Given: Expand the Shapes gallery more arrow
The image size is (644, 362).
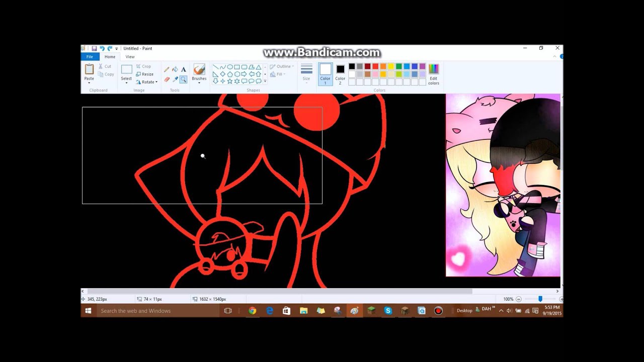Looking at the screenshot, I should [x=265, y=81].
